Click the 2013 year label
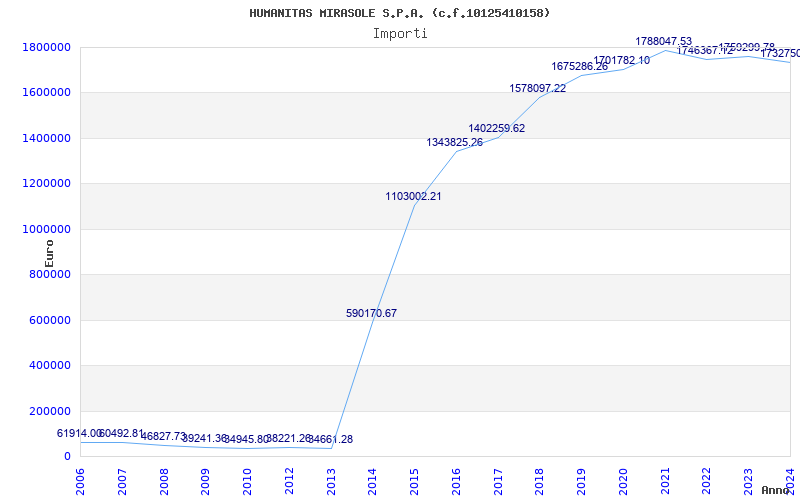800x500 pixels. pos(331,481)
